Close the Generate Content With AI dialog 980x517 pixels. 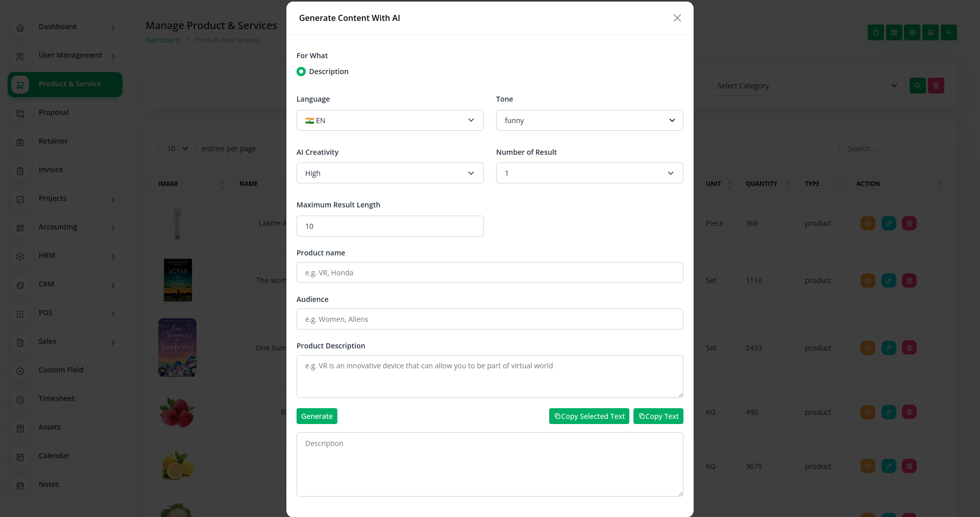pos(677,18)
